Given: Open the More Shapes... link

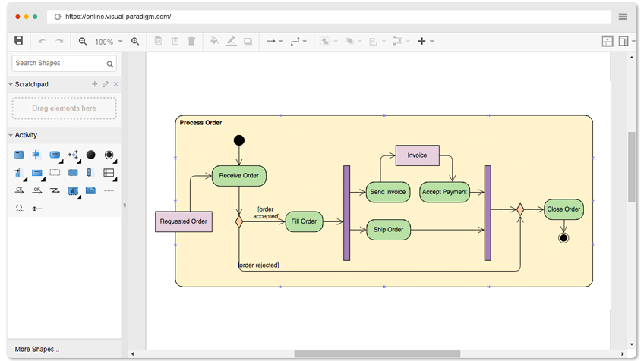Looking at the screenshot, I should pyautogui.click(x=37, y=349).
